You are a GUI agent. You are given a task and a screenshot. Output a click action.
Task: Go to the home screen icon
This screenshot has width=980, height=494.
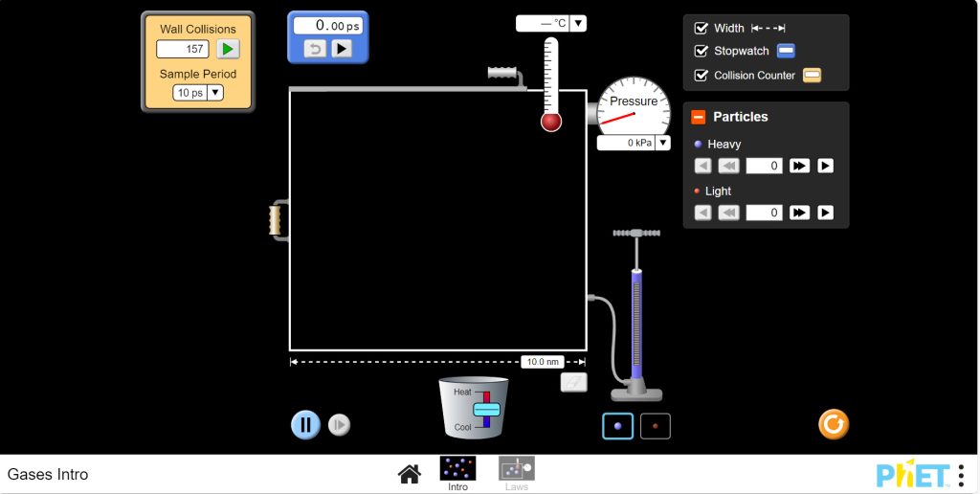(410, 474)
